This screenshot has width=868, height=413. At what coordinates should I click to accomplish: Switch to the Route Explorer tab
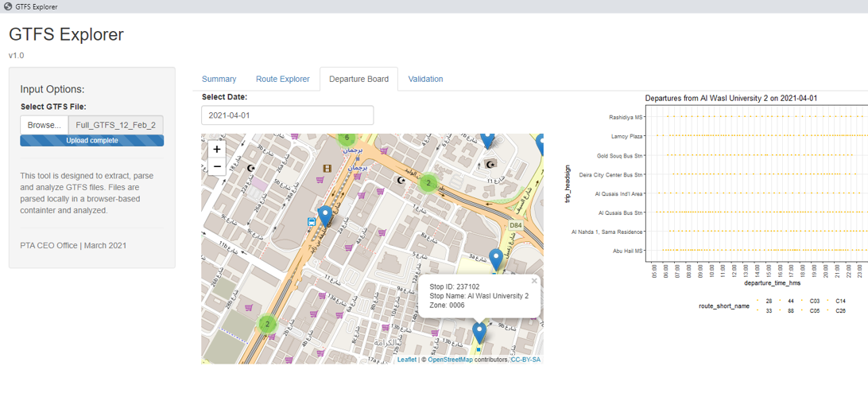click(282, 79)
